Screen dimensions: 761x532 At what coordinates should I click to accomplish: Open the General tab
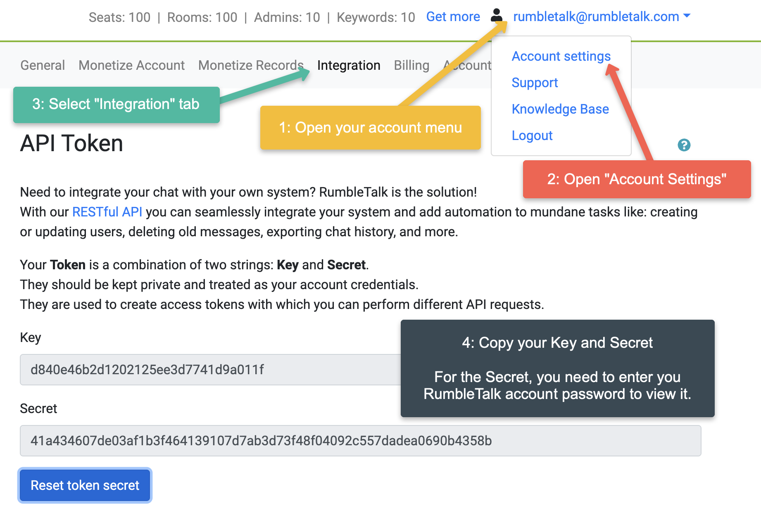(x=43, y=65)
